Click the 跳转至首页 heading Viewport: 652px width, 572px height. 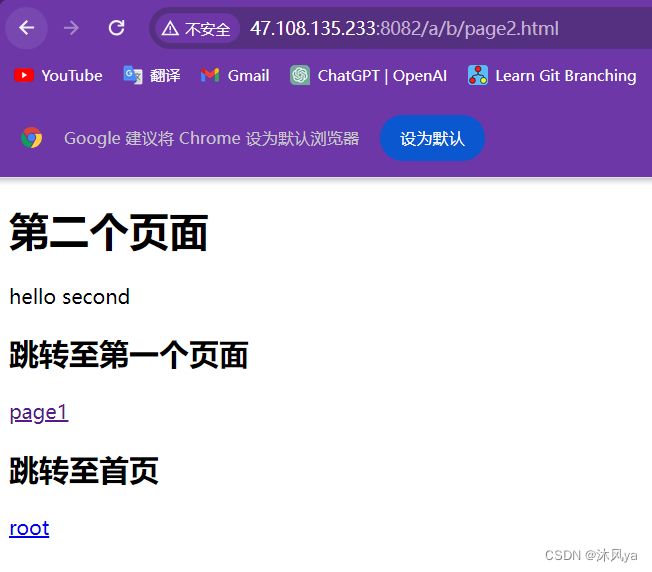pyautogui.click(x=84, y=471)
